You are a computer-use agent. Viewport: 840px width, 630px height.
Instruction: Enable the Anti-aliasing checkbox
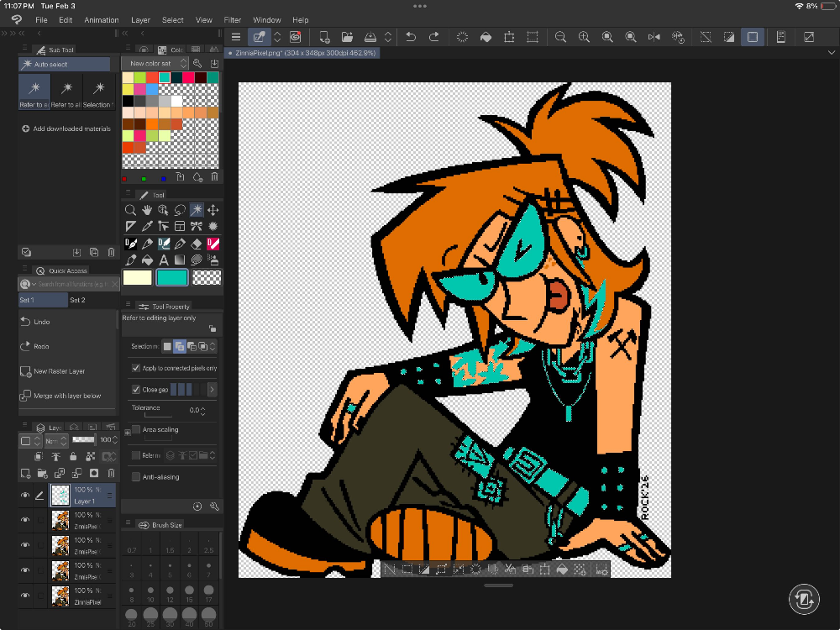click(x=136, y=476)
